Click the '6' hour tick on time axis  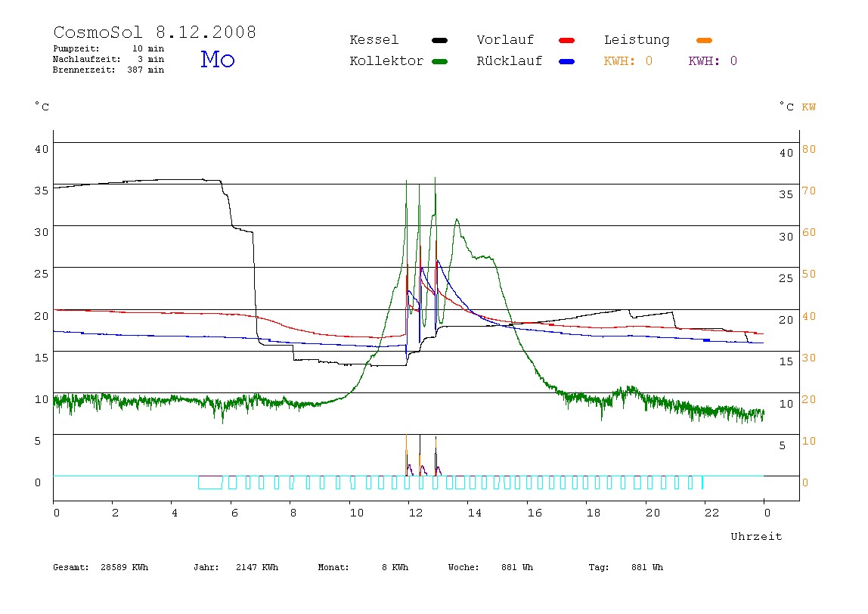pos(234,513)
